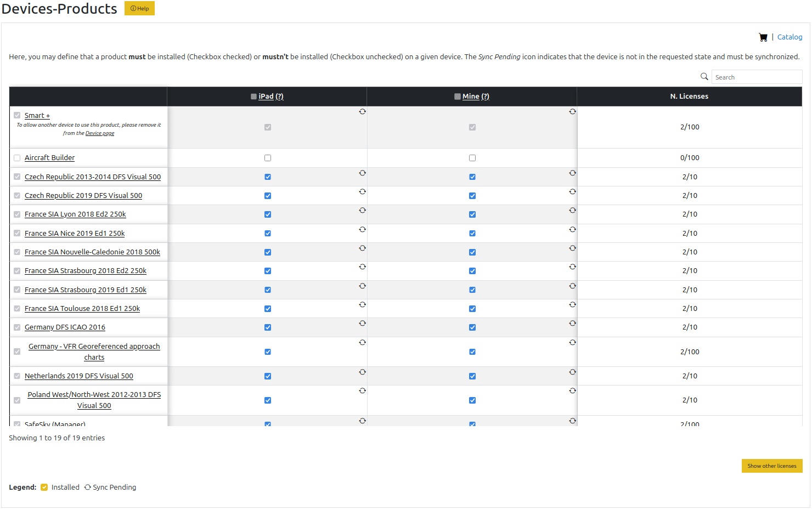Uncheck Czech Republic 2019 on iPad
Image resolution: width=812 pixels, height=510 pixels.
pyautogui.click(x=268, y=196)
